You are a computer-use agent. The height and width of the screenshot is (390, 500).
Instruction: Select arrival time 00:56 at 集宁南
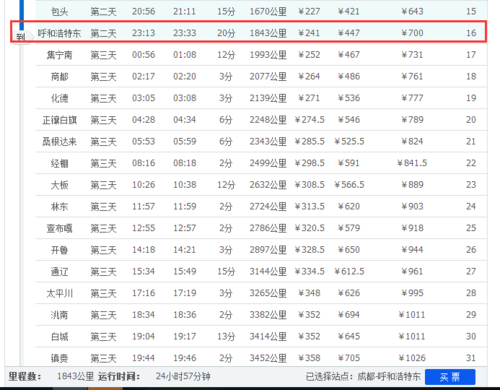click(x=143, y=55)
